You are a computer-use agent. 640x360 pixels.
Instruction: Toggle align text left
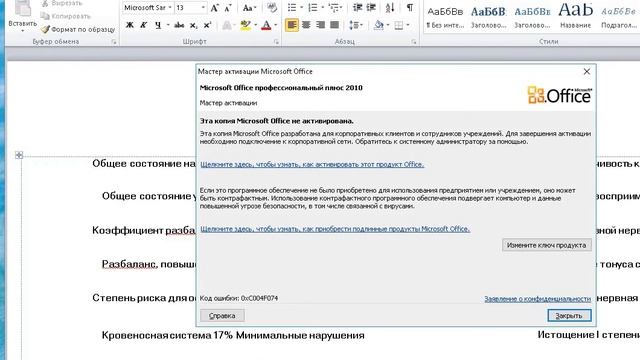point(291,25)
